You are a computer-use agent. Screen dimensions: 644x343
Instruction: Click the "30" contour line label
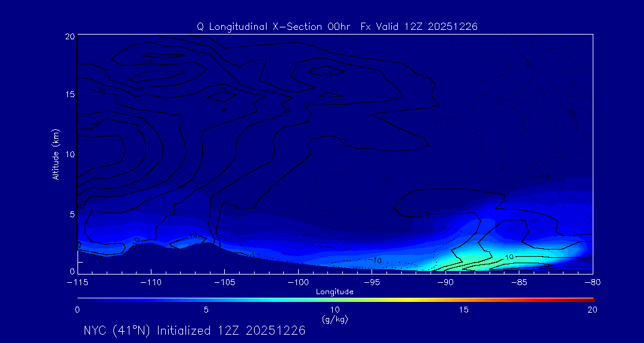(x=95, y=123)
